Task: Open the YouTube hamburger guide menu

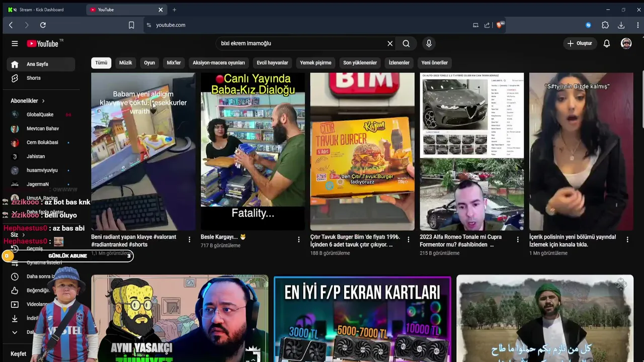Action: pyautogui.click(x=15, y=44)
